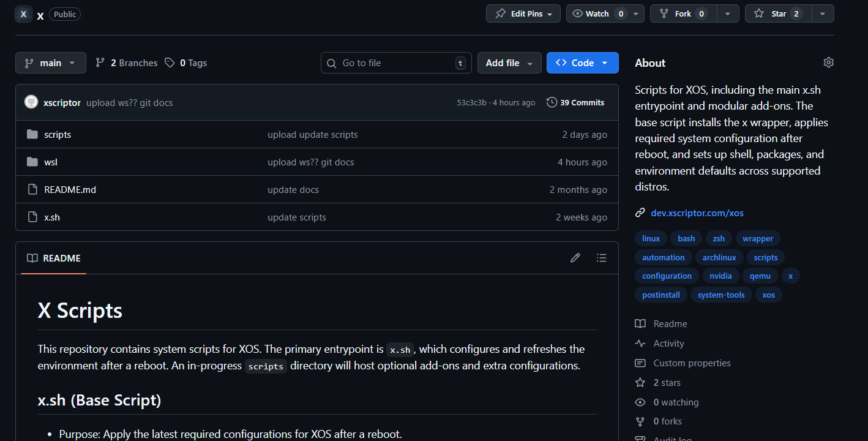Image resolution: width=868 pixels, height=441 pixels.
Task: Open the Add file dropdown
Action: pos(509,62)
